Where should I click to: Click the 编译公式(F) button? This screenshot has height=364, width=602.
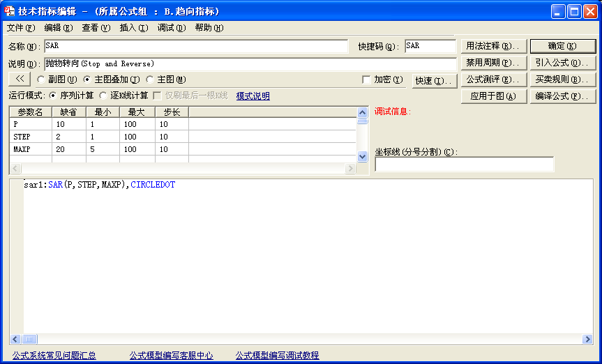click(563, 96)
